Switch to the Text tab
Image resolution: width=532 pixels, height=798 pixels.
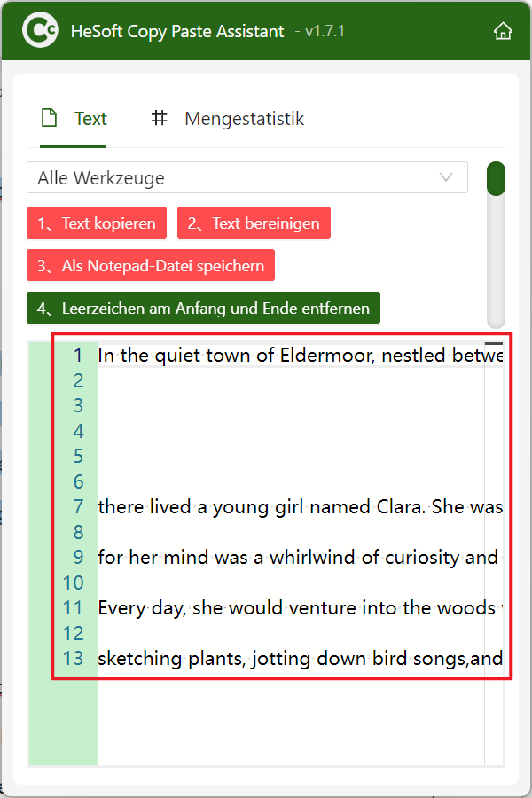click(74, 119)
